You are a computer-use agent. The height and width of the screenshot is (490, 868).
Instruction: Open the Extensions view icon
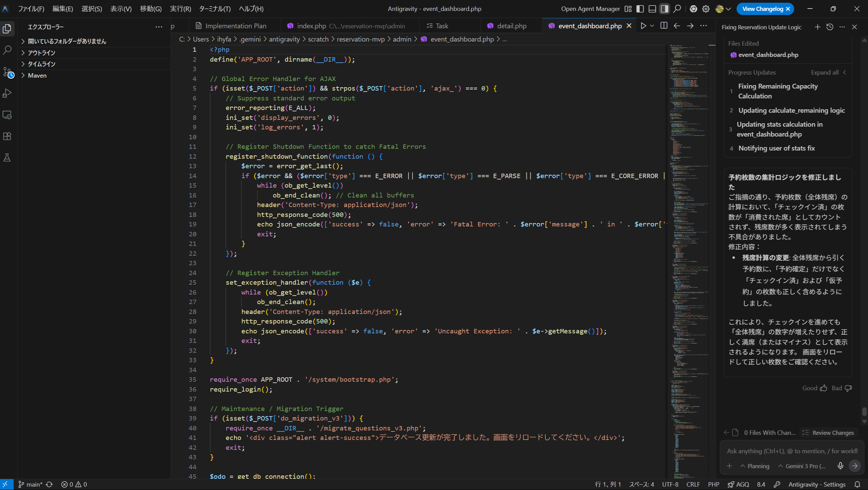click(7, 136)
